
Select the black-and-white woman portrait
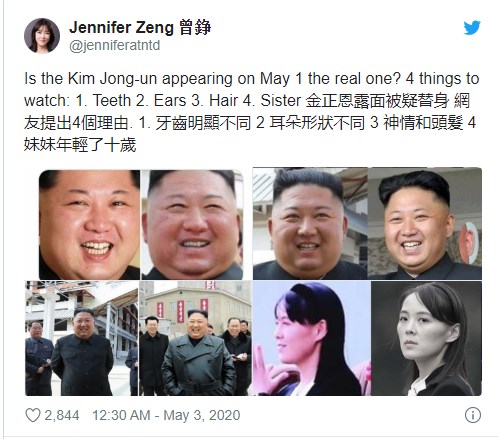[x=426, y=338]
